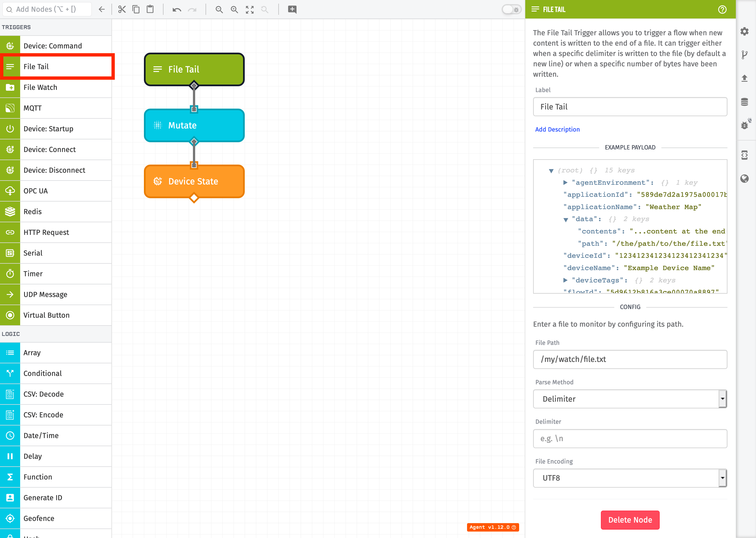Click Add Description link
Image resolution: width=756 pixels, height=538 pixels.
point(557,130)
